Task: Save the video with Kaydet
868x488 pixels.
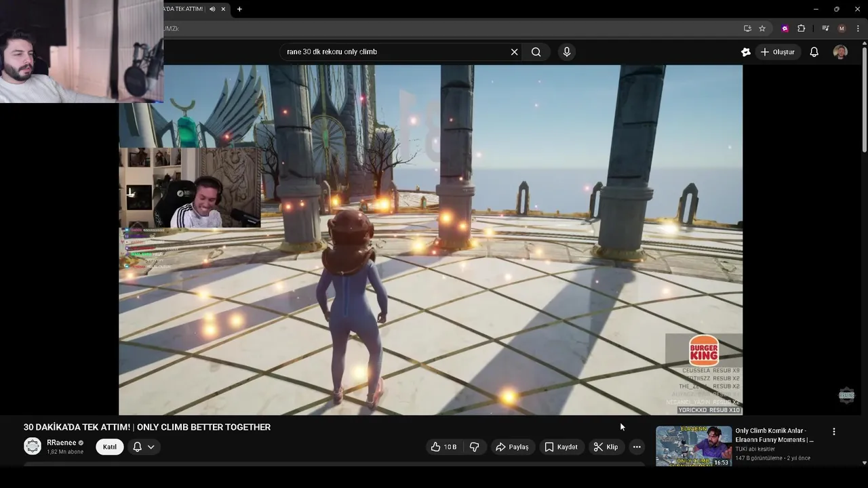Action: pyautogui.click(x=561, y=447)
